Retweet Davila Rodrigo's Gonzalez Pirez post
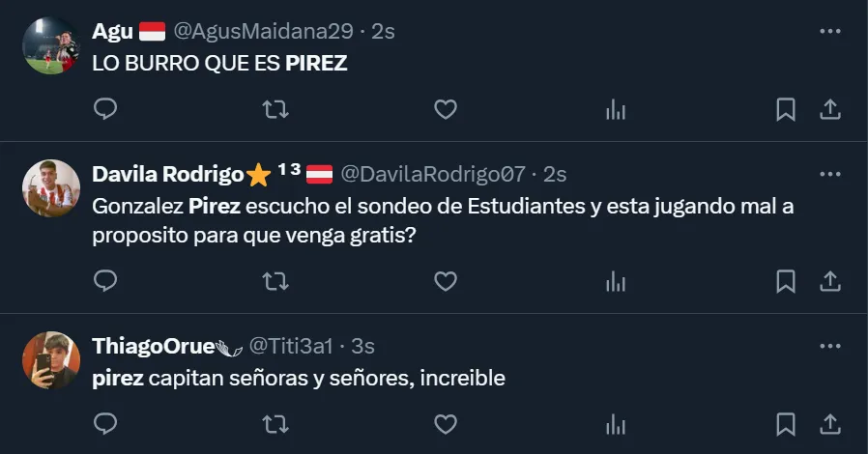868x454 pixels. [275, 281]
